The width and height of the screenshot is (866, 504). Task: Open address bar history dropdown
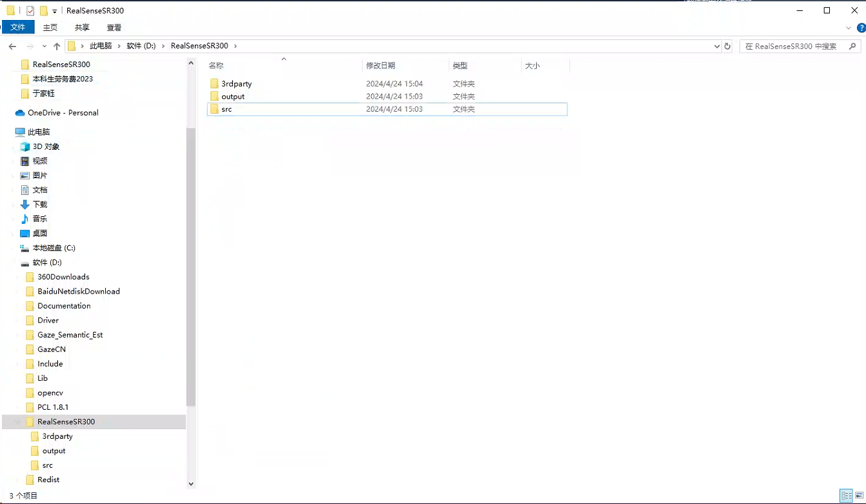(x=717, y=46)
